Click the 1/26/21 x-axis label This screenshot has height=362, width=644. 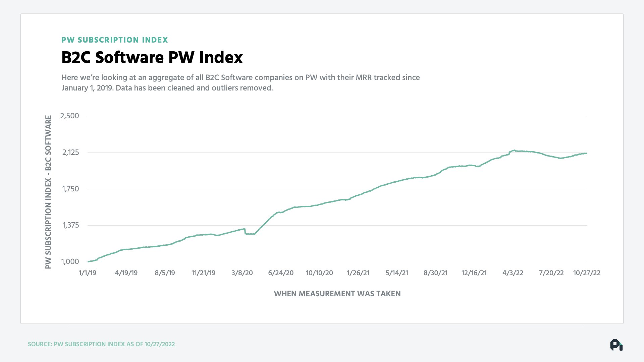(358, 273)
